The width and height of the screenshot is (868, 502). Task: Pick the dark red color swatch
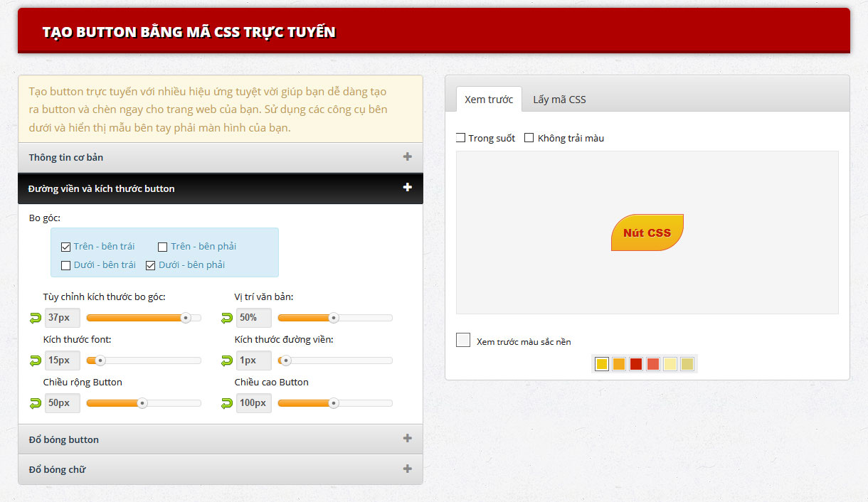click(636, 364)
